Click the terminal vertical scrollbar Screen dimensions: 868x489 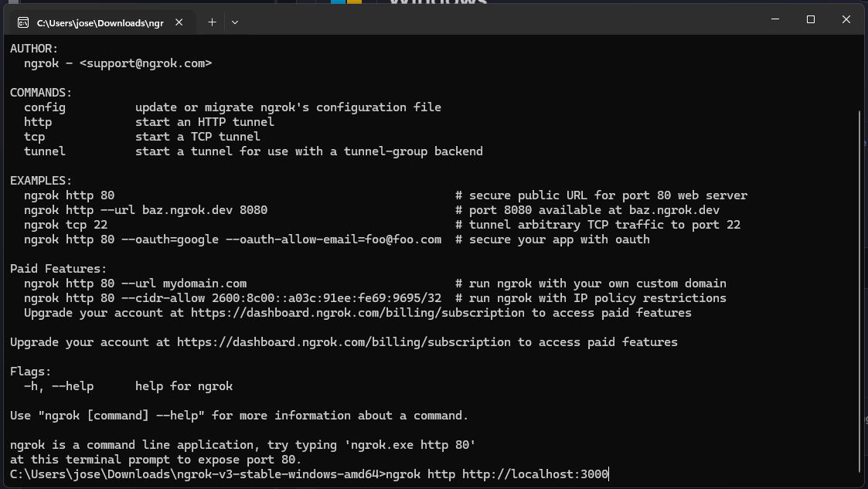[859, 290]
